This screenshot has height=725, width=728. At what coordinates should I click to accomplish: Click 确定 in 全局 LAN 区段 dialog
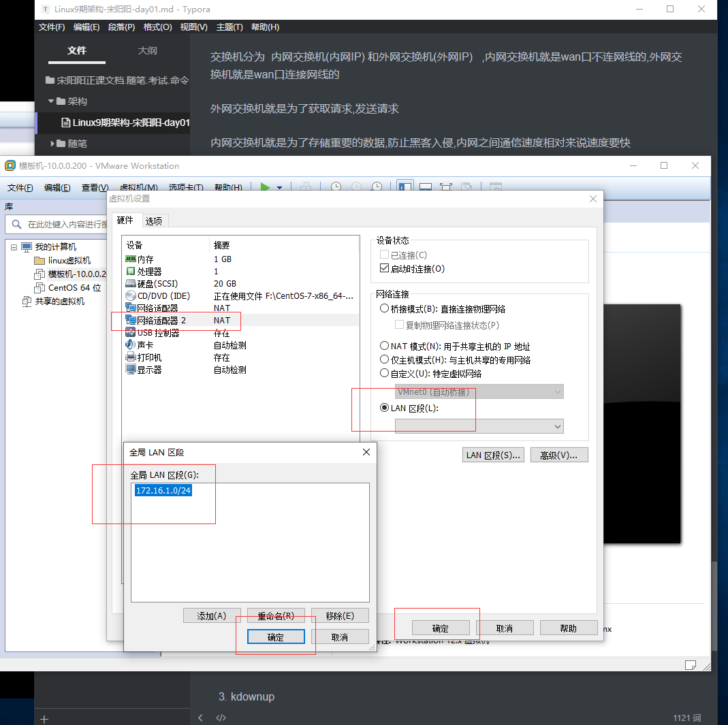276,637
